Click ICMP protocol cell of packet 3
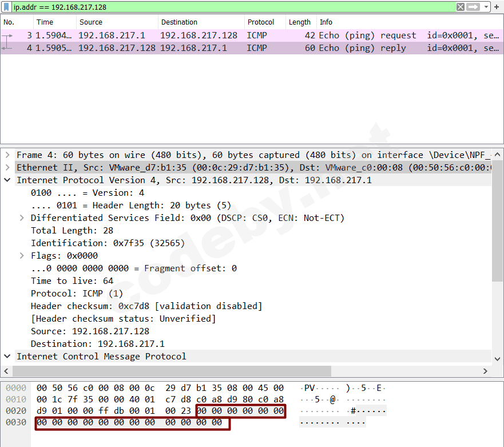This screenshot has height=447, width=504. click(x=257, y=35)
